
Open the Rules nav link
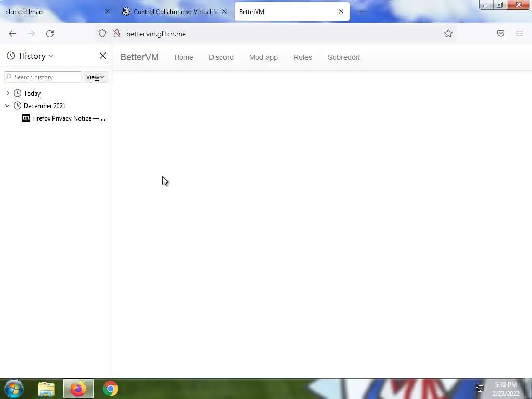click(303, 57)
